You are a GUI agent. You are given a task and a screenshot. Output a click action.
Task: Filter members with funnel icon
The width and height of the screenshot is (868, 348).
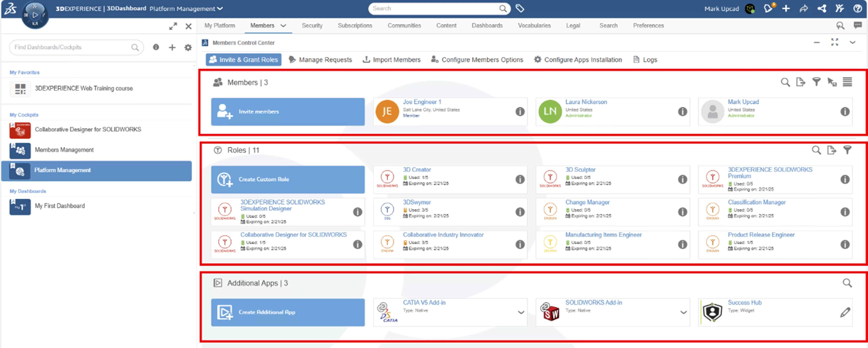816,82
